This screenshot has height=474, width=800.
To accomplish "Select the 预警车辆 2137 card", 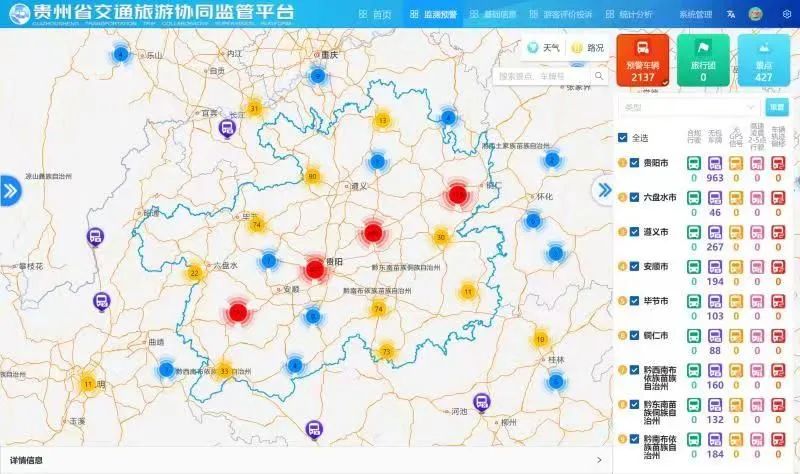I will pos(641,60).
